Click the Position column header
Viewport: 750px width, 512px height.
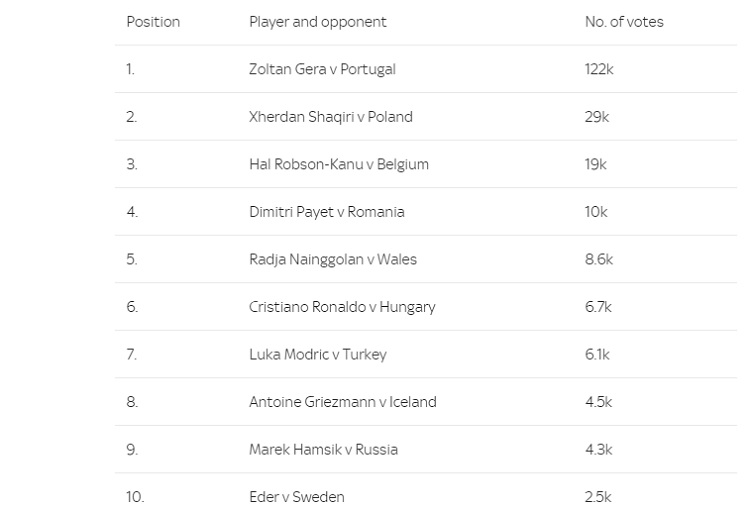coord(153,22)
